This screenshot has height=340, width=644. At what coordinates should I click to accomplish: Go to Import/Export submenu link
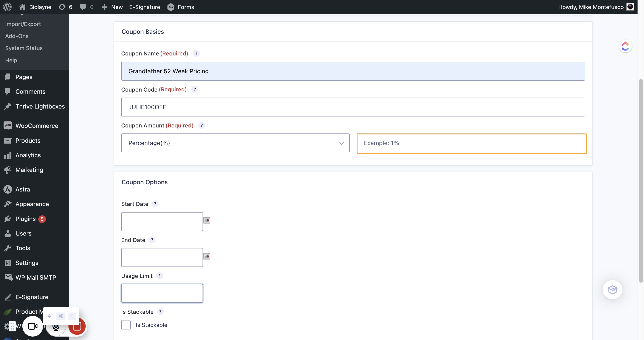[23, 24]
